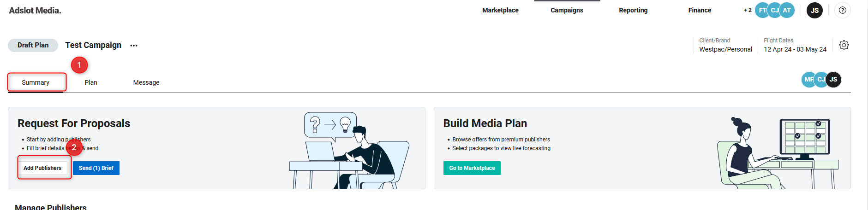Expand the +2 additional users indicator
The image size is (868, 210).
[748, 10]
